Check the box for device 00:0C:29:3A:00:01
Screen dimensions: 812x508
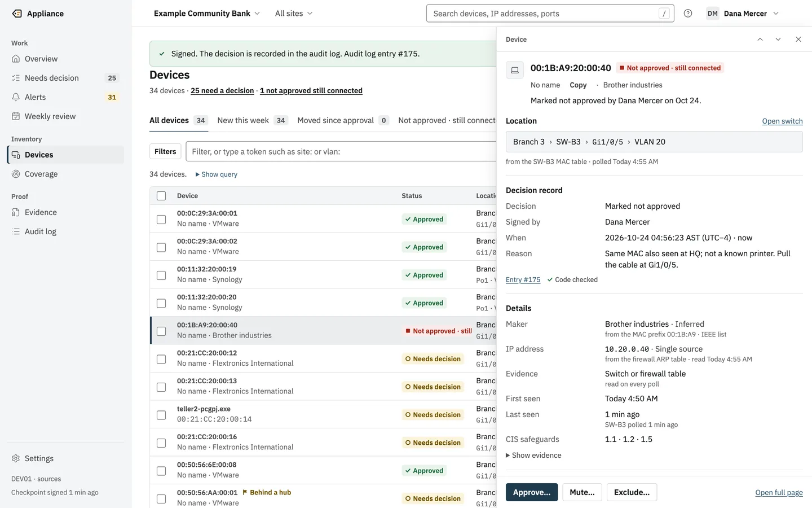(x=161, y=219)
